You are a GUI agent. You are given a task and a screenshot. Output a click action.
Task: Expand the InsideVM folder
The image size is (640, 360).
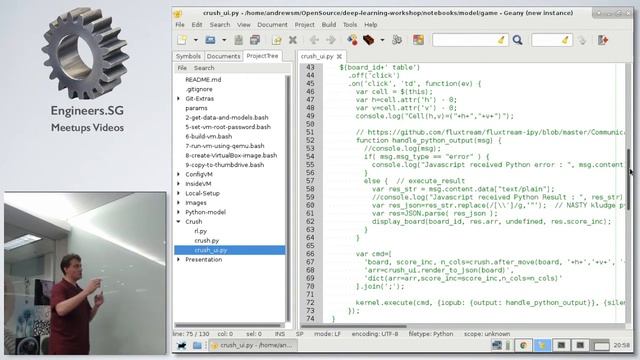click(x=178, y=184)
